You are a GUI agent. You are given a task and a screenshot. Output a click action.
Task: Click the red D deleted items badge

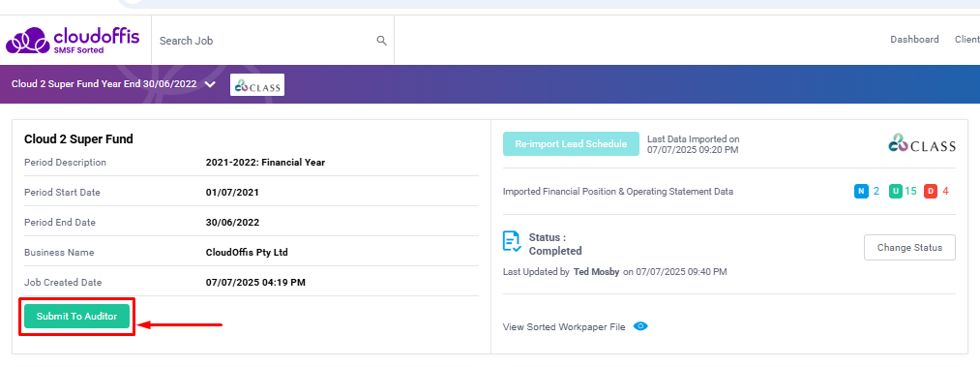pyautogui.click(x=931, y=192)
